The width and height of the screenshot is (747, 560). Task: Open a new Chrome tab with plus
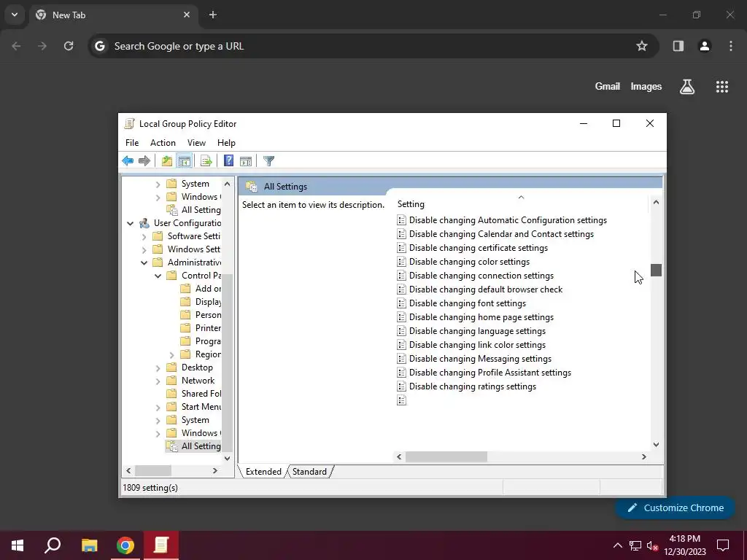[x=213, y=15]
